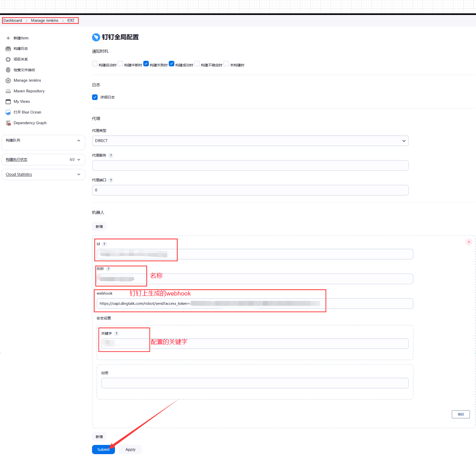Open 新建Item in sidebar
The image size is (476, 464).
pos(21,38)
